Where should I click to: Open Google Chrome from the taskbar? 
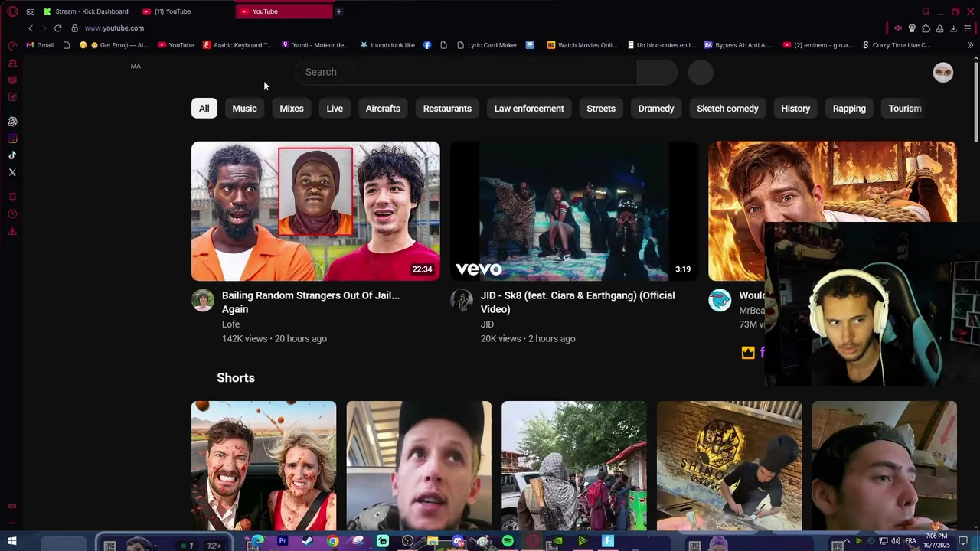tap(332, 541)
